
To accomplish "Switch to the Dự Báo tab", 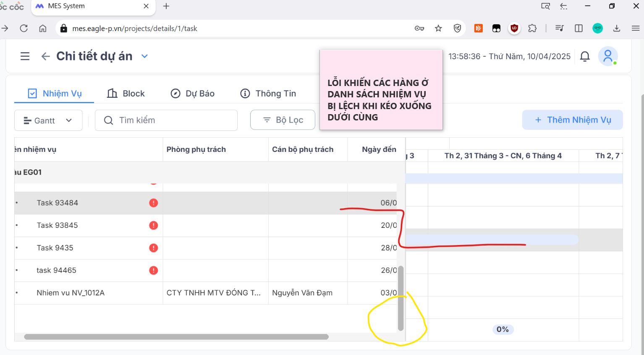I will click(x=193, y=94).
